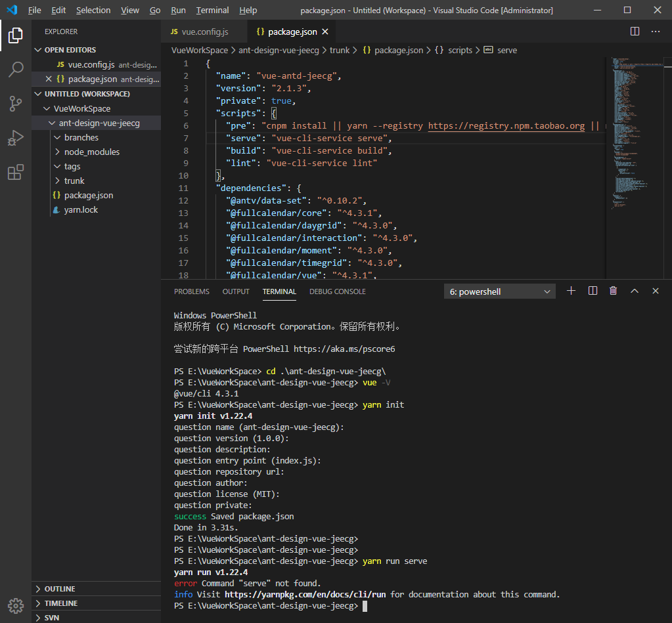Image resolution: width=672 pixels, height=623 pixels.
Task: Open the aka.ms/pscore6 link in terminal
Action: tap(344, 349)
